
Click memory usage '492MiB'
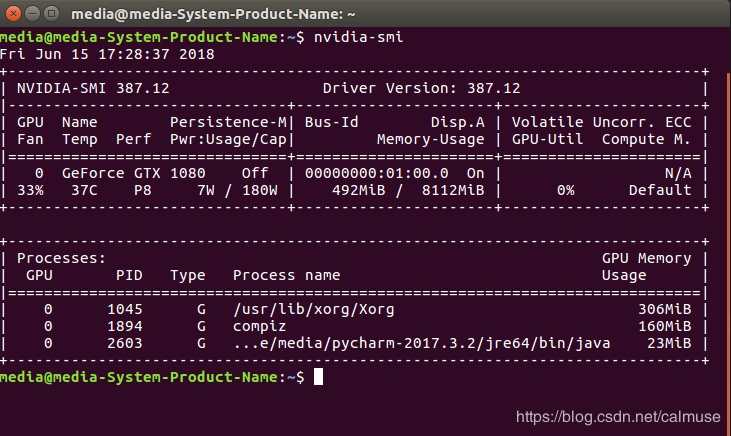point(359,190)
